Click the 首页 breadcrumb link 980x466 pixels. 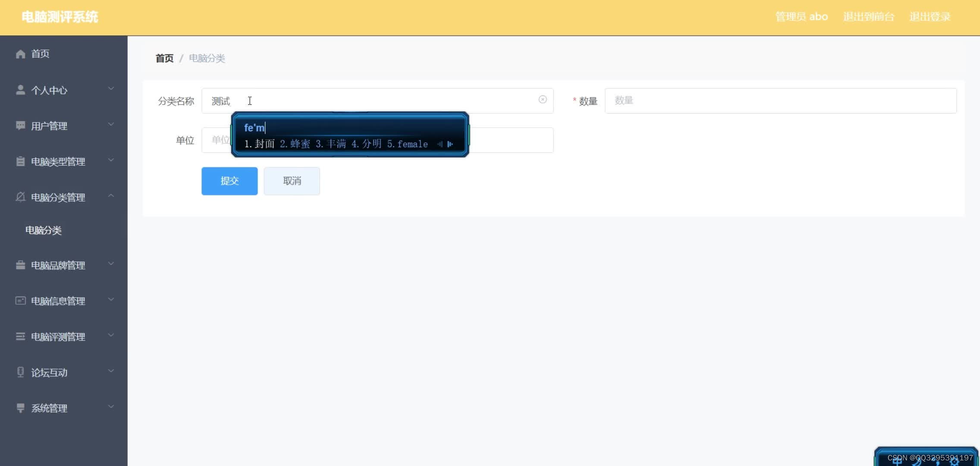164,58
